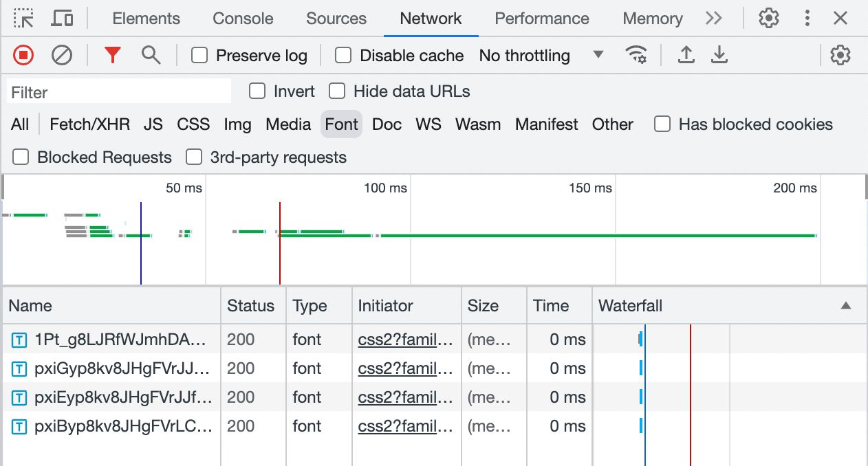Select request pxiByp8kv8JHgFVrLC… by name
Image resolution: width=868 pixels, height=466 pixels.
point(124,426)
